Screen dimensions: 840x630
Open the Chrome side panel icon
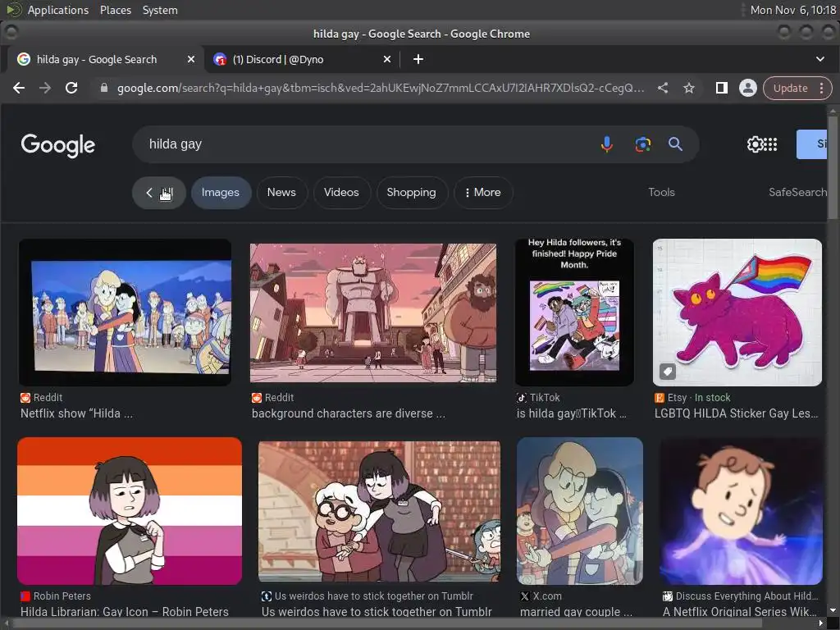[x=722, y=88]
